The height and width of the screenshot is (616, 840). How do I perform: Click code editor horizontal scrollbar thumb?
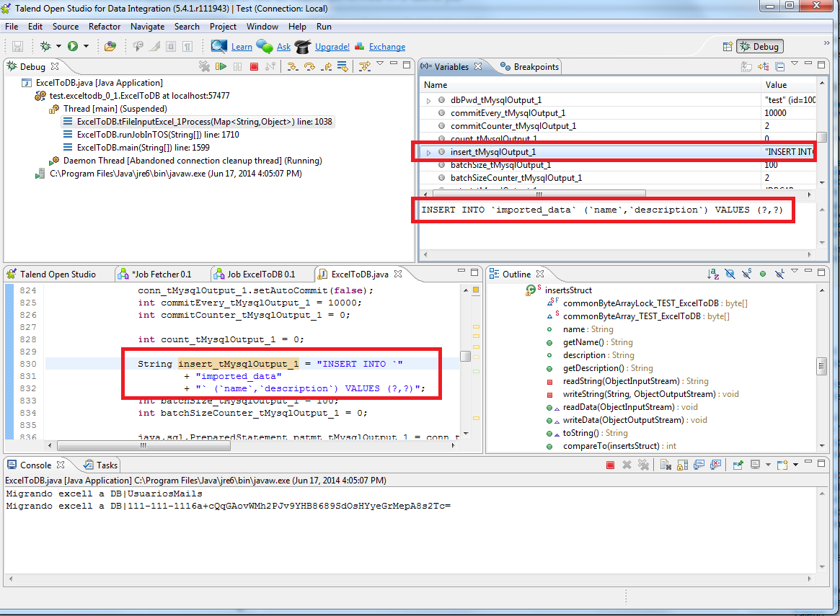coord(143,445)
